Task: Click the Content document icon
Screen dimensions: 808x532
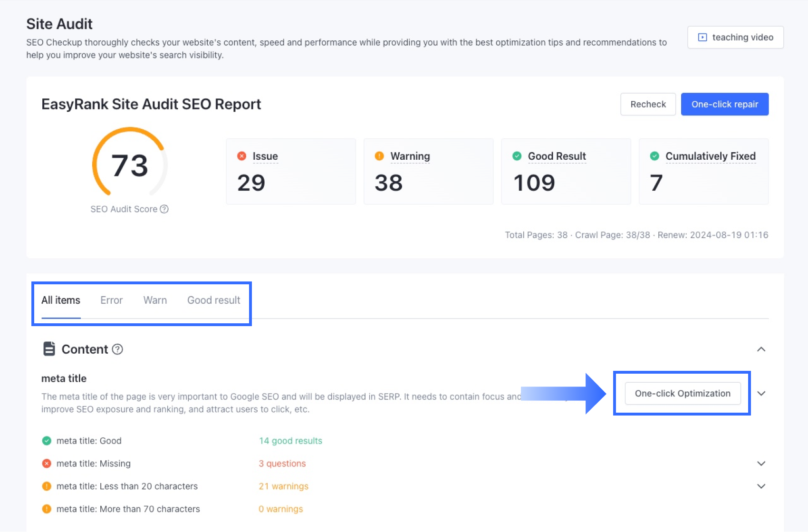Action: (x=49, y=349)
